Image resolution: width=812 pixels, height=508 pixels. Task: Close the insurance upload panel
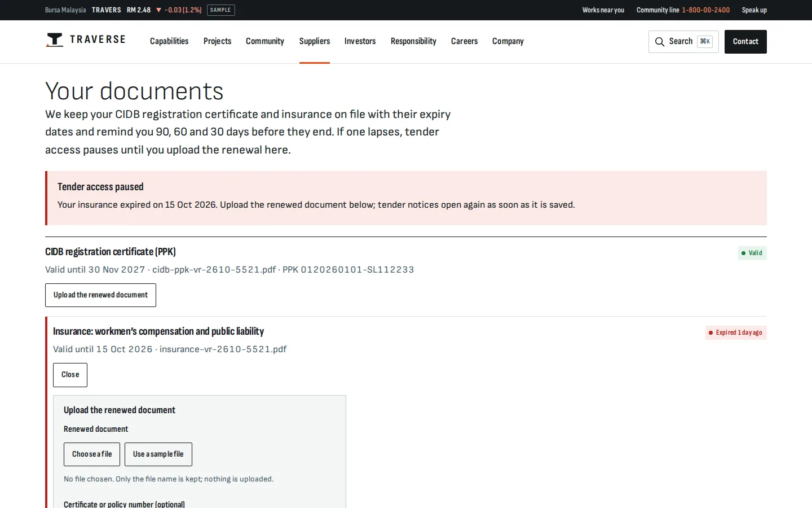point(70,375)
